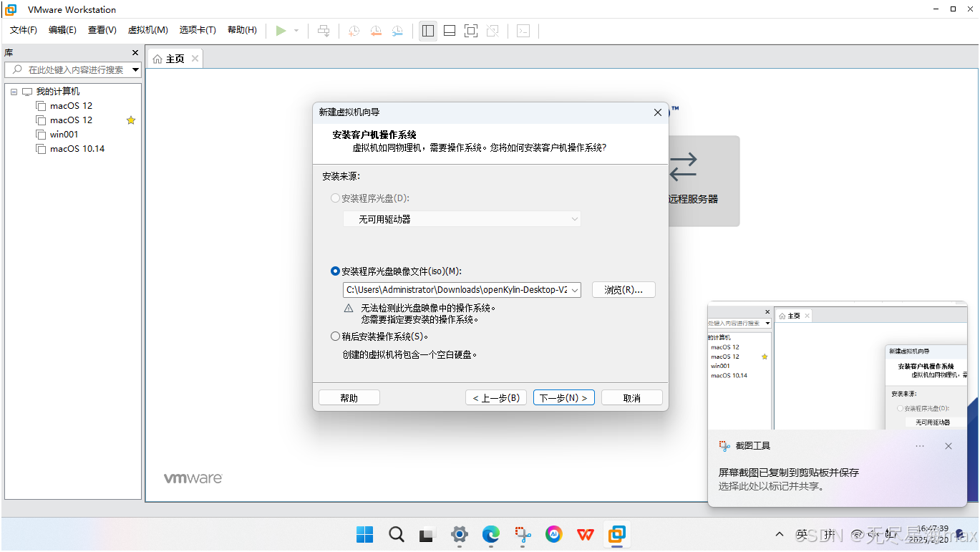This screenshot has height=552, width=980.
Task: Dismiss the 截图工具 notification
Action: (949, 446)
